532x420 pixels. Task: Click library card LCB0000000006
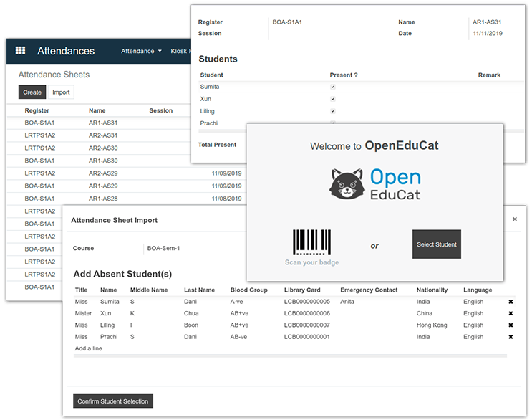point(307,313)
